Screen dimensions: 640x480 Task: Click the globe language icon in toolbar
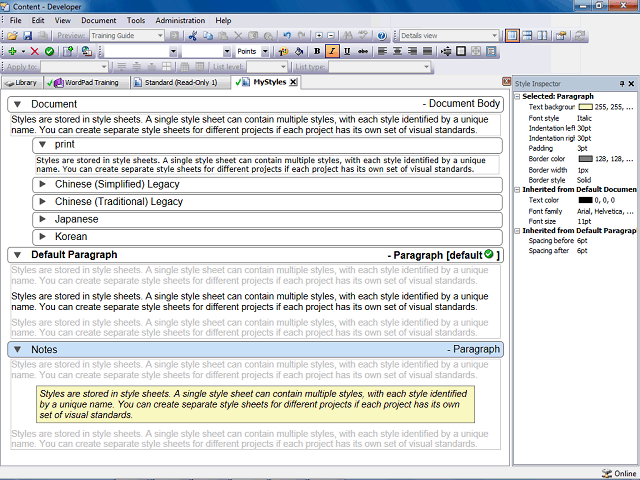(87, 51)
